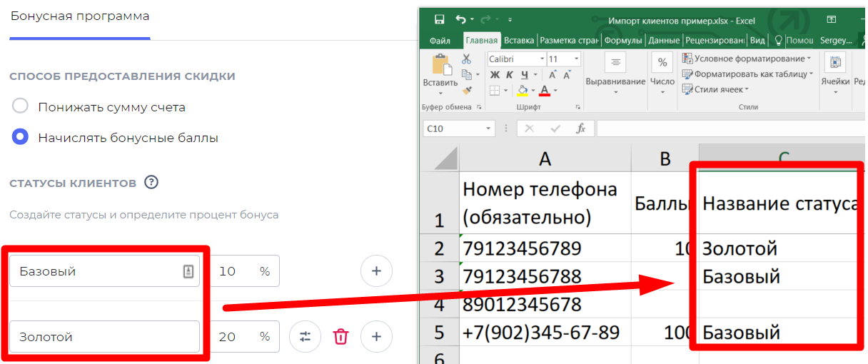Viewport: 868px width, 364px height.
Task: Toggle Bold formatting (Ж)
Action: [x=495, y=75]
